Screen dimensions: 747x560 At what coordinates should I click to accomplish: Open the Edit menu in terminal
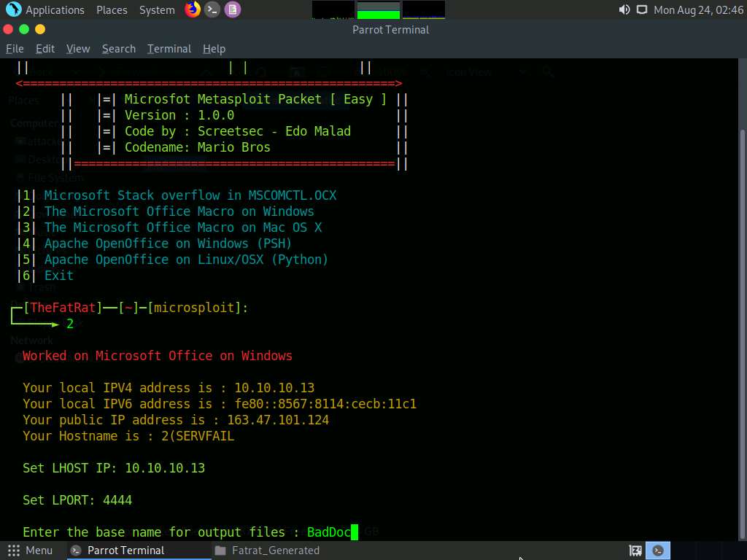45,49
